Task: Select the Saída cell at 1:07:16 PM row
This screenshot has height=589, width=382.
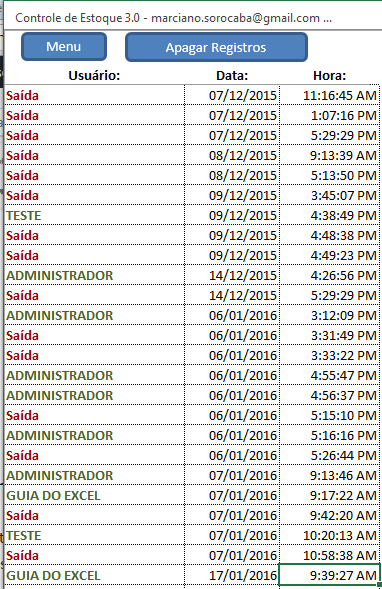Action: [x=95, y=115]
